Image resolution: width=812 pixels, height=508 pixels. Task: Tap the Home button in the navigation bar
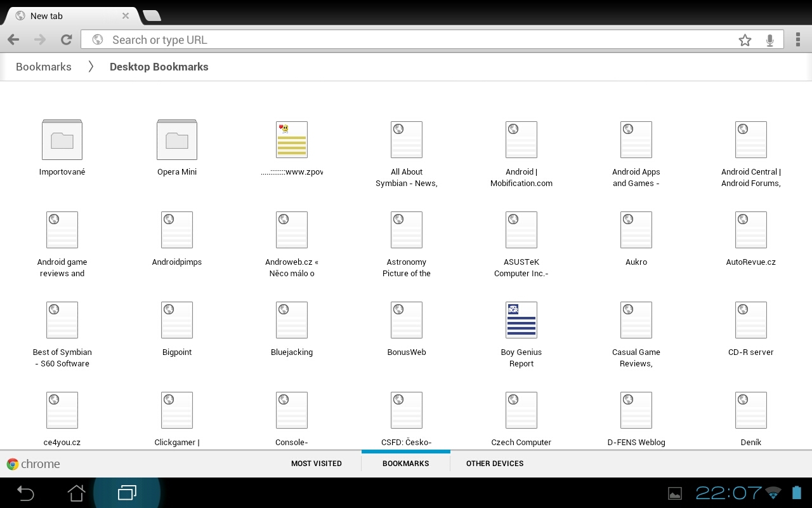(x=76, y=493)
